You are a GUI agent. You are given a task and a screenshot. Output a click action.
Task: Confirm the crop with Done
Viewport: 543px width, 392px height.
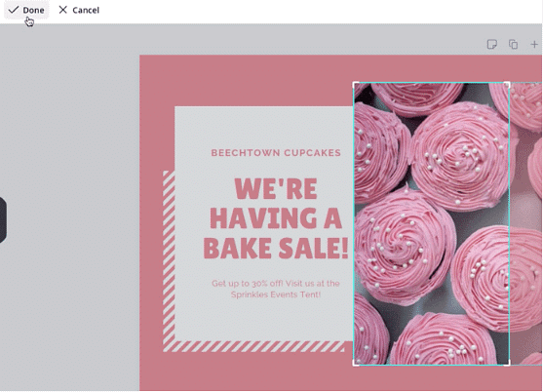point(26,10)
